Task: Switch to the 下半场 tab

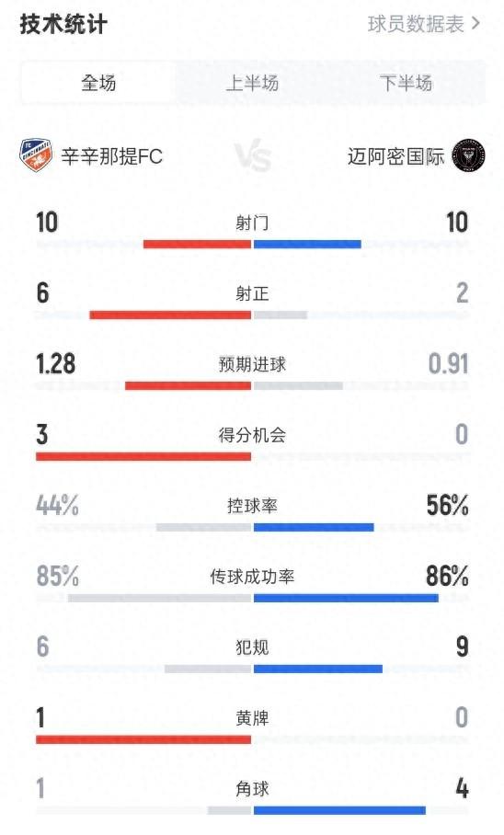Action: tap(406, 83)
